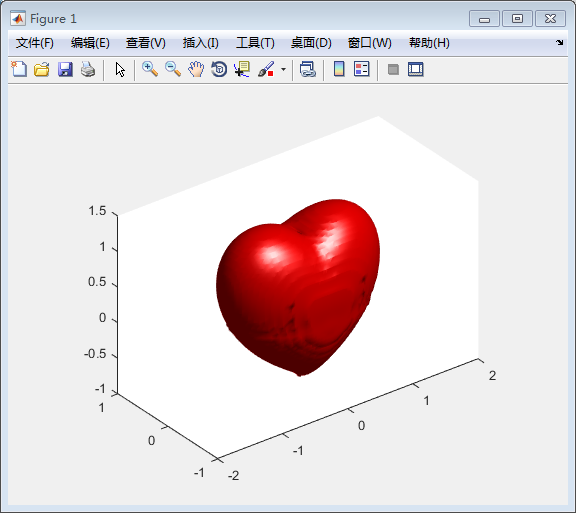Toggle the Insert Legend button
576x513 pixels.
pyautogui.click(x=362, y=69)
